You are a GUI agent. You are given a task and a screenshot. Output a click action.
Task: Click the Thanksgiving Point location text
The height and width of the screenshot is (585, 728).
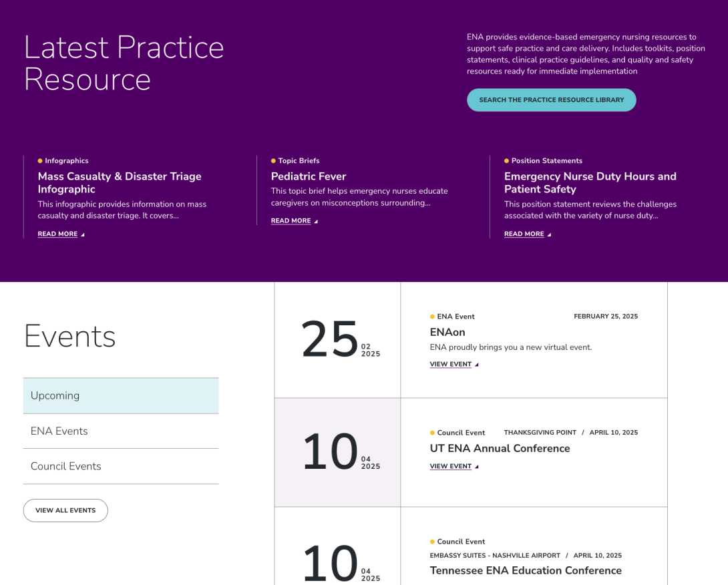(x=540, y=432)
